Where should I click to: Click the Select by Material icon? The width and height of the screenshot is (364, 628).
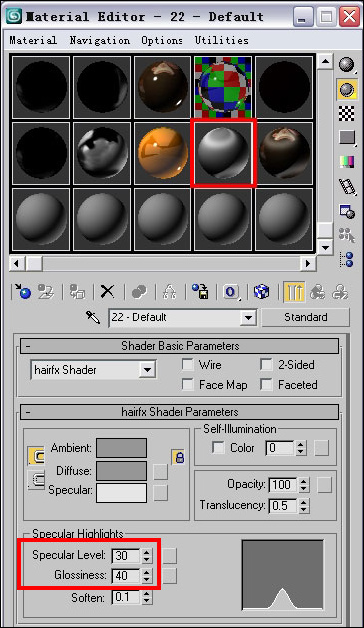(x=346, y=235)
